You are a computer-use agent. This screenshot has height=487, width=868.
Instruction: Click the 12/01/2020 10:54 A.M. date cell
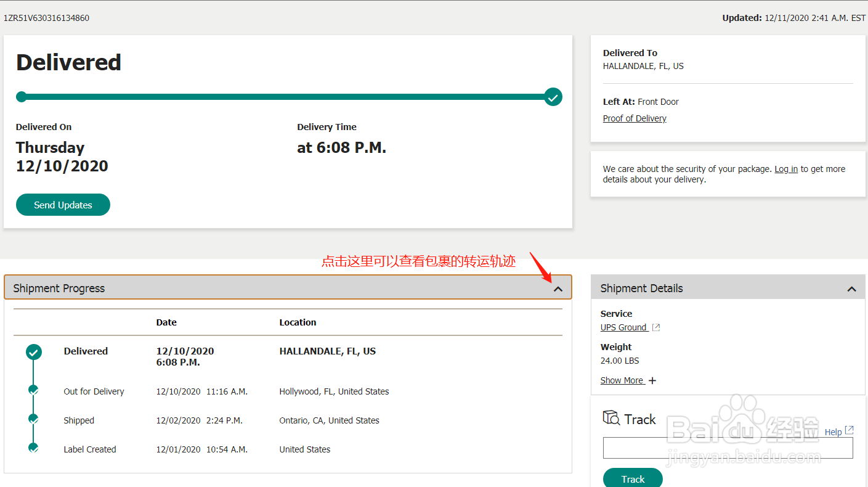point(201,449)
